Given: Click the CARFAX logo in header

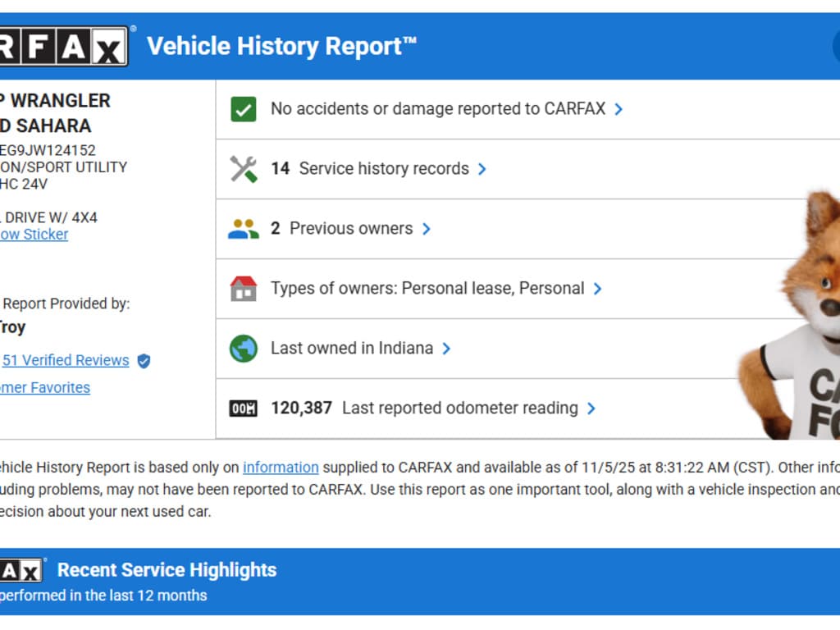Looking at the screenshot, I should [64, 47].
